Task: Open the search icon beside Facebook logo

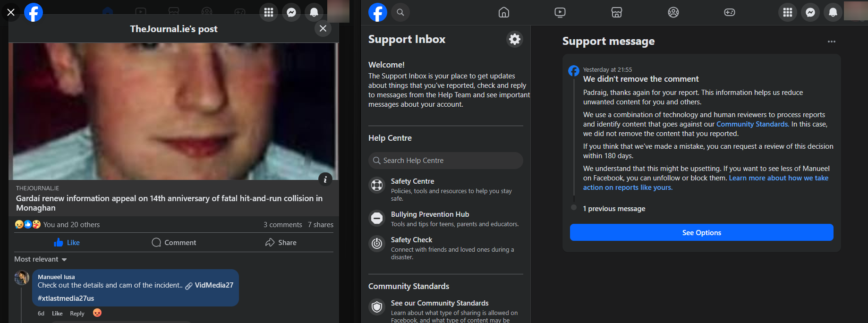Action: (x=400, y=12)
